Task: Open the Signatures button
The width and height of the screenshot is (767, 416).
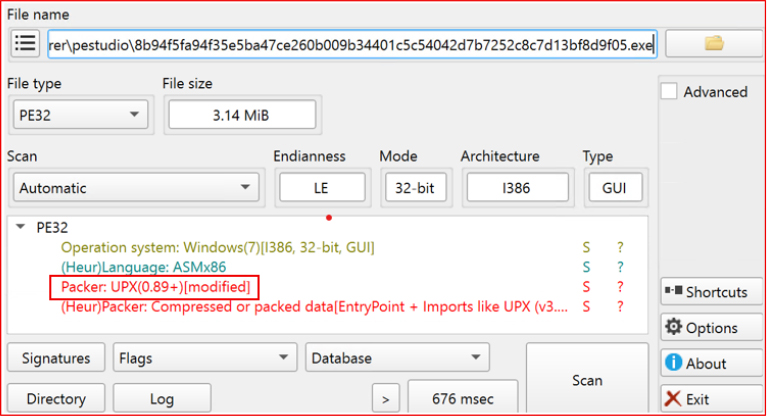Action: coord(56,358)
